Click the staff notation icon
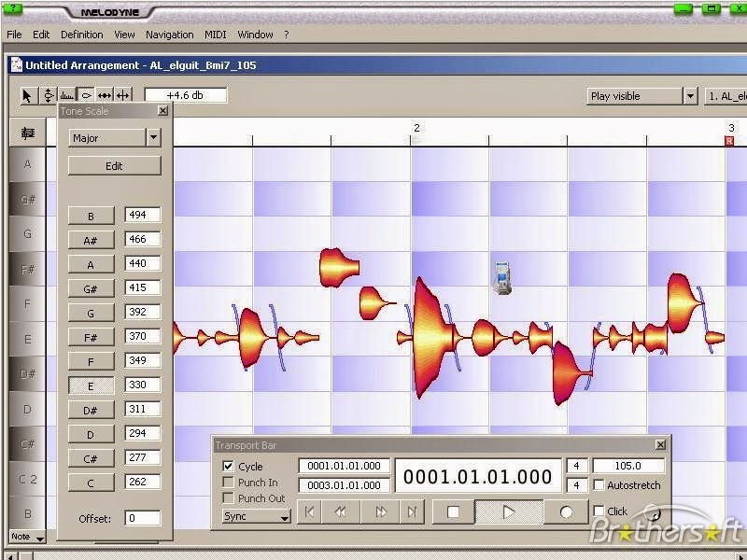 [x=28, y=133]
